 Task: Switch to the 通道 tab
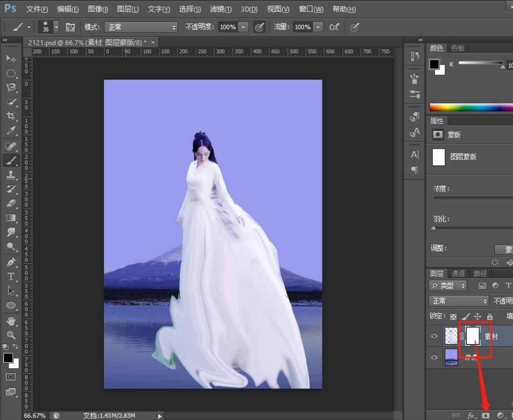[x=458, y=273]
